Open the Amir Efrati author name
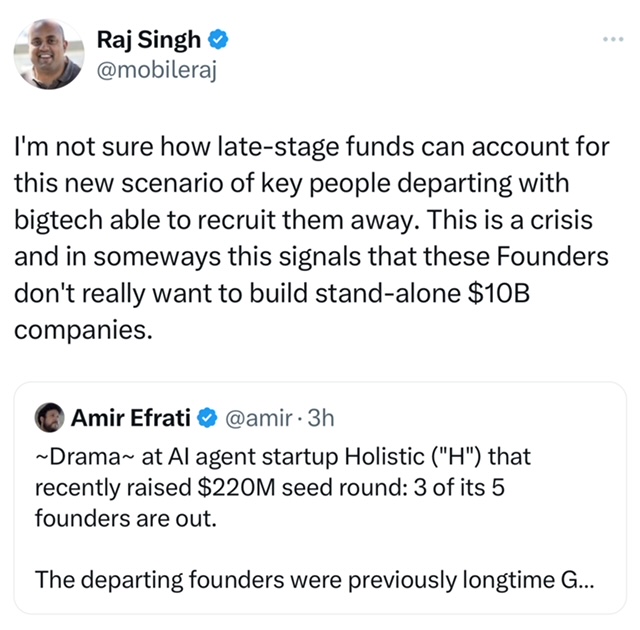Image resolution: width=640 pixels, height=630 pixels. coord(131,417)
